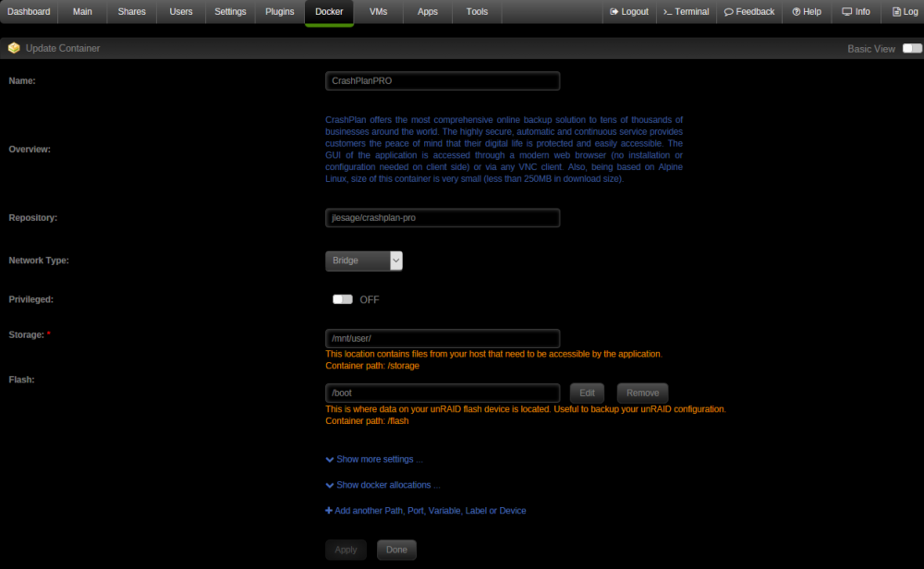
Task: Click the 'Container path: /storage' text
Action: [x=372, y=366]
